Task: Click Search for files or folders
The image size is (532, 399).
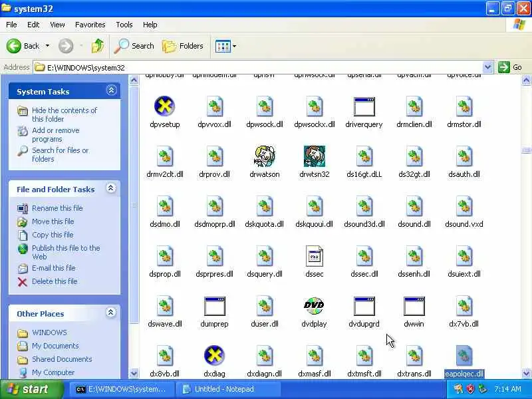Action: [x=61, y=154]
